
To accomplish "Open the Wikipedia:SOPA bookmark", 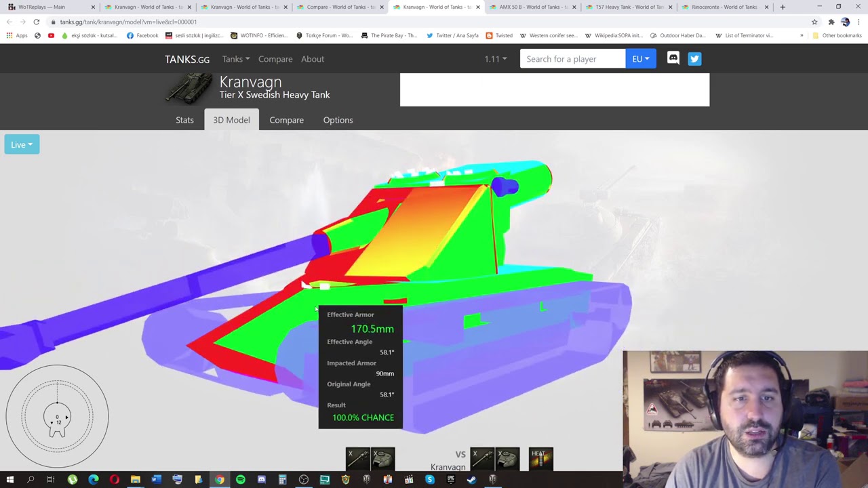I will pyautogui.click(x=614, y=35).
